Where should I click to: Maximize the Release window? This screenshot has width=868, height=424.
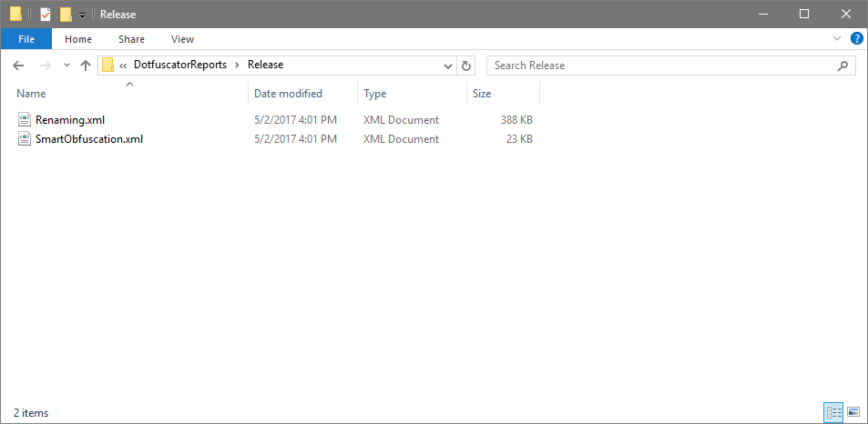tap(804, 14)
